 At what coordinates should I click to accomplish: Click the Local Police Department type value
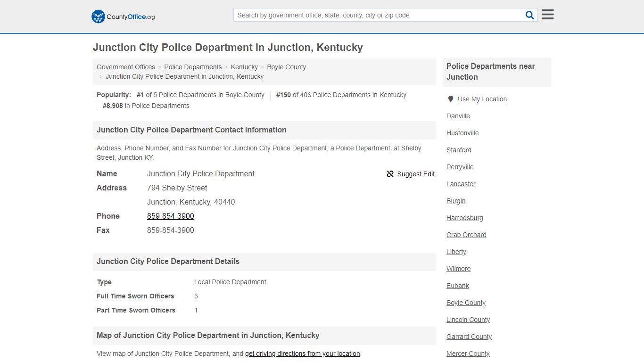click(x=230, y=282)
